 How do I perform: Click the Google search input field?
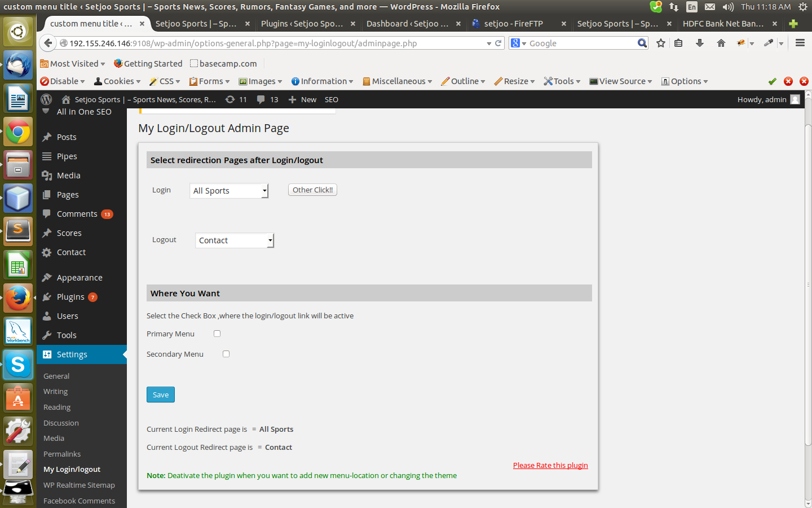click(x=582, y=43)
